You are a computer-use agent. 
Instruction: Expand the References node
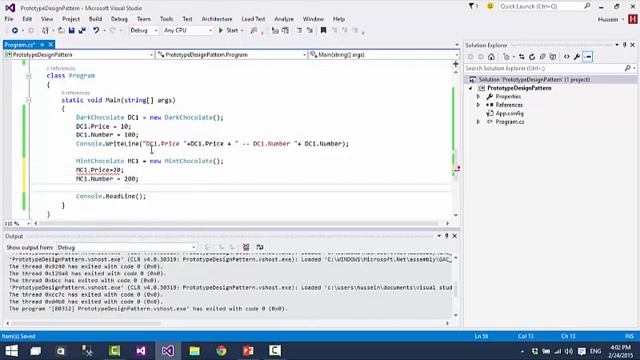pyautogui.click(x=478, y=105)
